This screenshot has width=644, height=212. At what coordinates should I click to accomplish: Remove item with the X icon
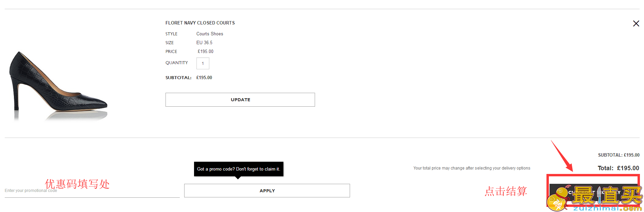click(636, 23)
